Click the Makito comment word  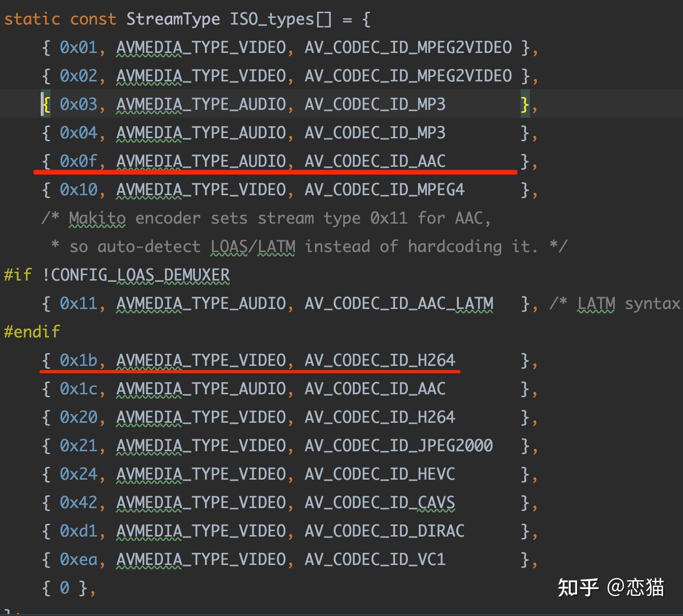tap(97, 218)
